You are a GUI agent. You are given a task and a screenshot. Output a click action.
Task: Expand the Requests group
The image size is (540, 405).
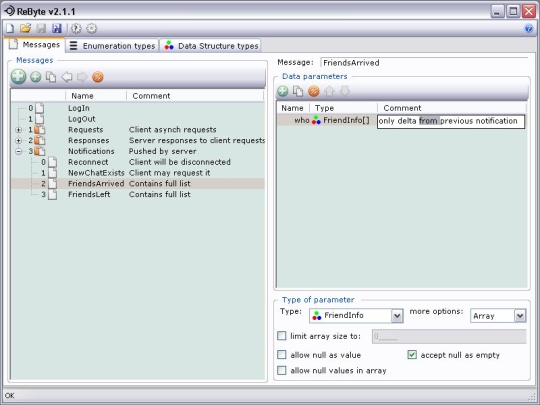click(19, 130)
